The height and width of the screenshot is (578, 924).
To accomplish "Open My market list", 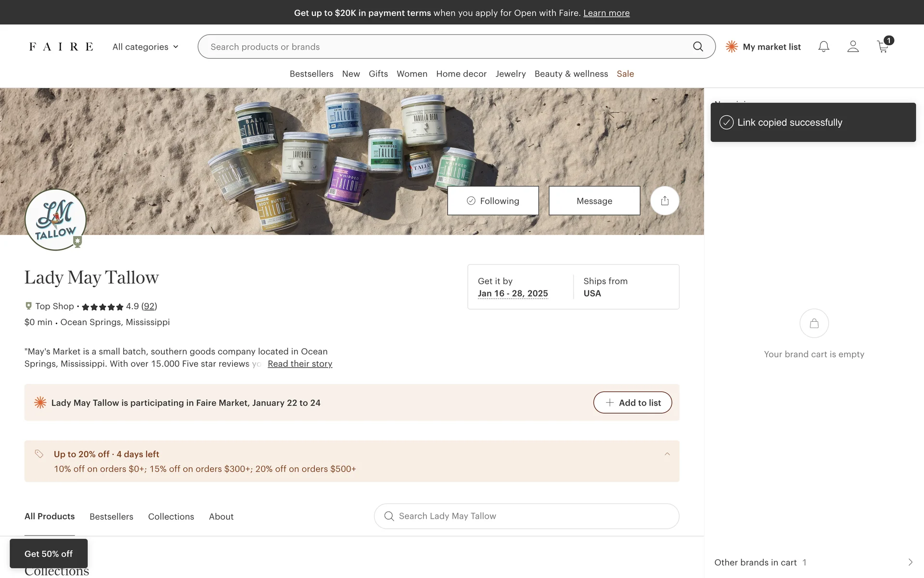I will 763,47.
